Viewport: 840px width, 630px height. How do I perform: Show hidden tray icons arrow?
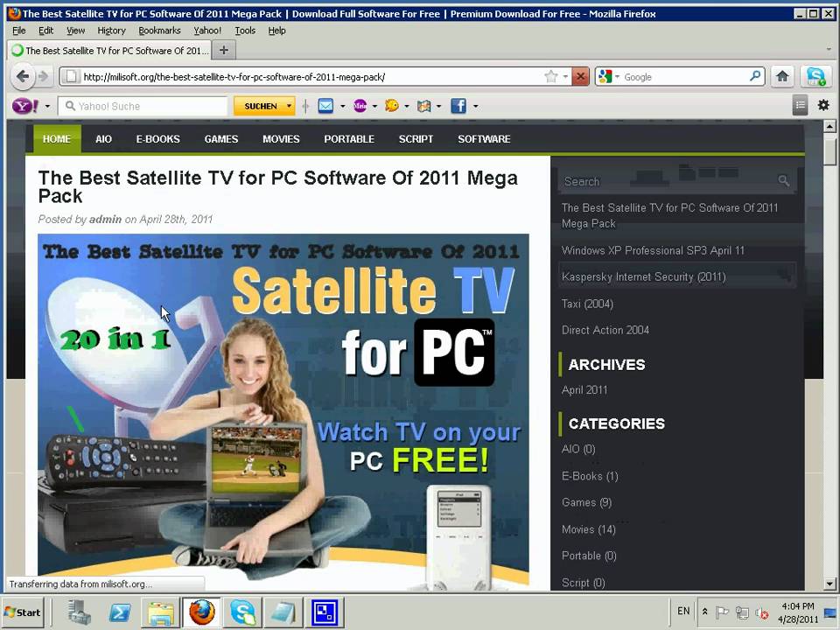(x=705, y=612)
